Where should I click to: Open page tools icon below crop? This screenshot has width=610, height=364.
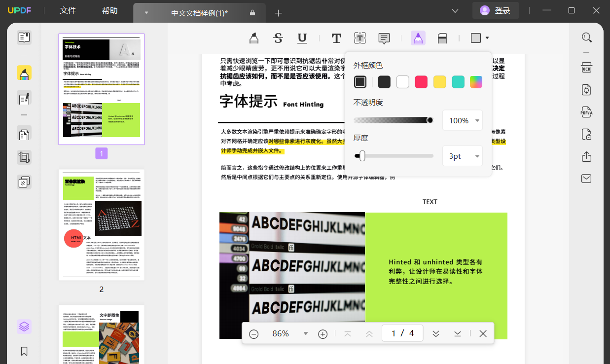click(24, 182)
